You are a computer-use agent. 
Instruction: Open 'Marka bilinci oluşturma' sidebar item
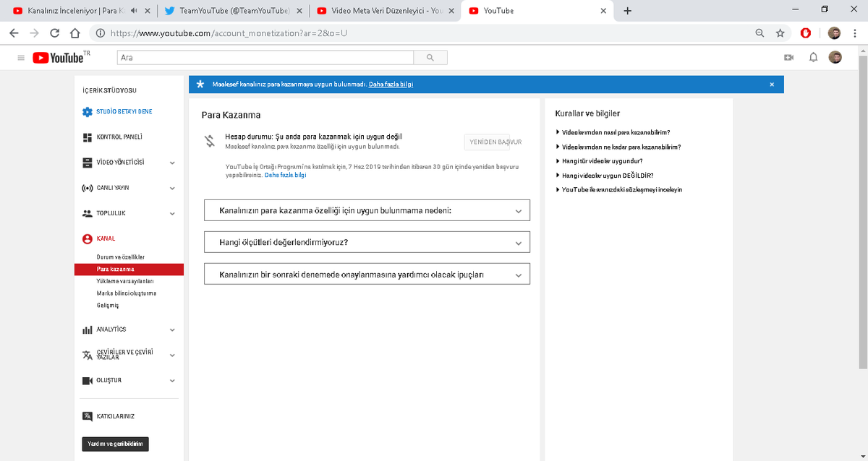pyautogui.click(x=126, y=293)
